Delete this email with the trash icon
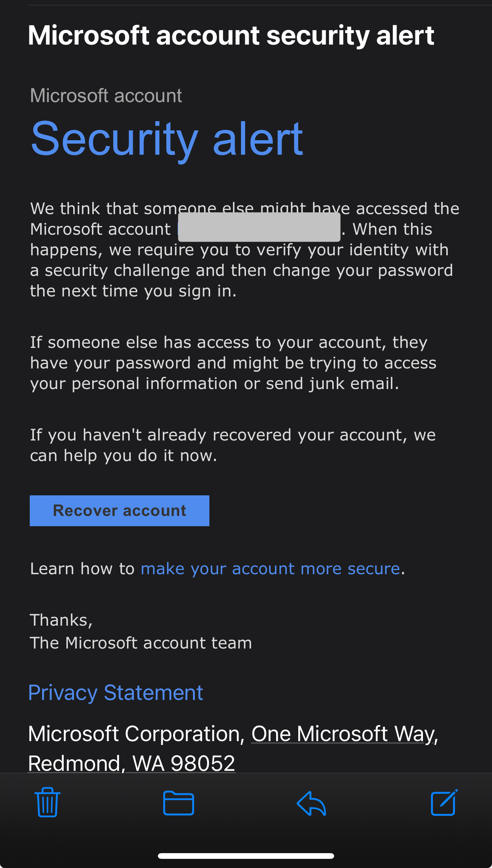Viewport: 492px width, 868px height. click(47, 802)
